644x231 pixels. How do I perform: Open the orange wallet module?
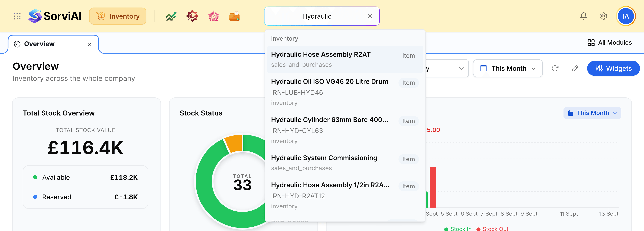point(234,16)
